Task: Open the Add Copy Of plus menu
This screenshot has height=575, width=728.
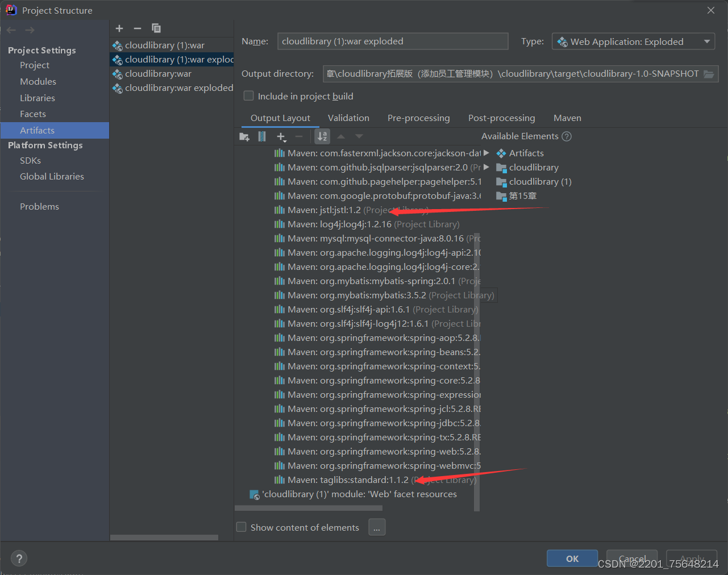Action: pos(281,136)
